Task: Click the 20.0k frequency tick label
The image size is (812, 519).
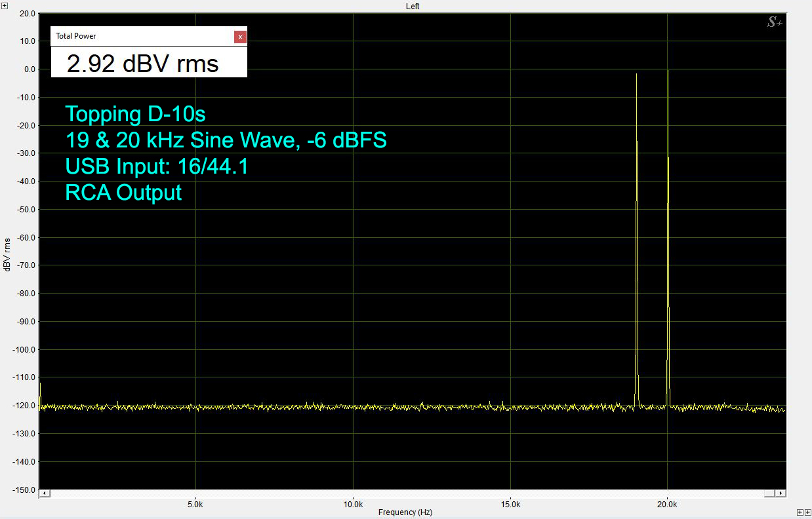Action: [667, 504]
